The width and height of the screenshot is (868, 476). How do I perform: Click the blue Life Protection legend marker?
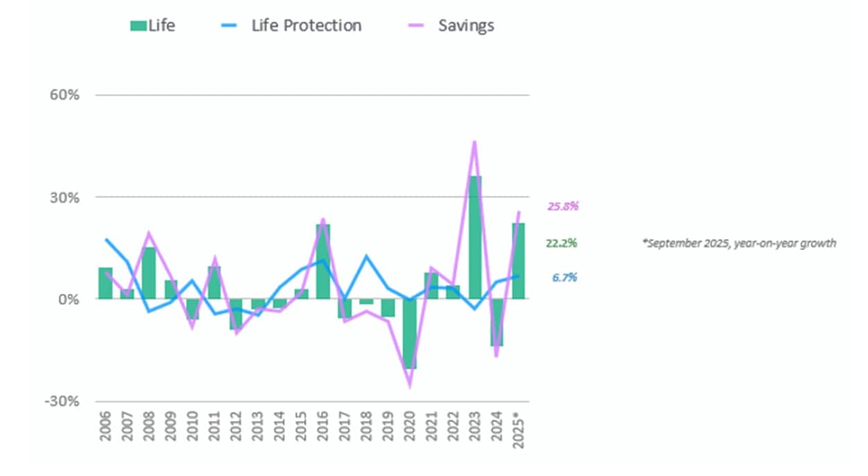[x=236, y=26]
